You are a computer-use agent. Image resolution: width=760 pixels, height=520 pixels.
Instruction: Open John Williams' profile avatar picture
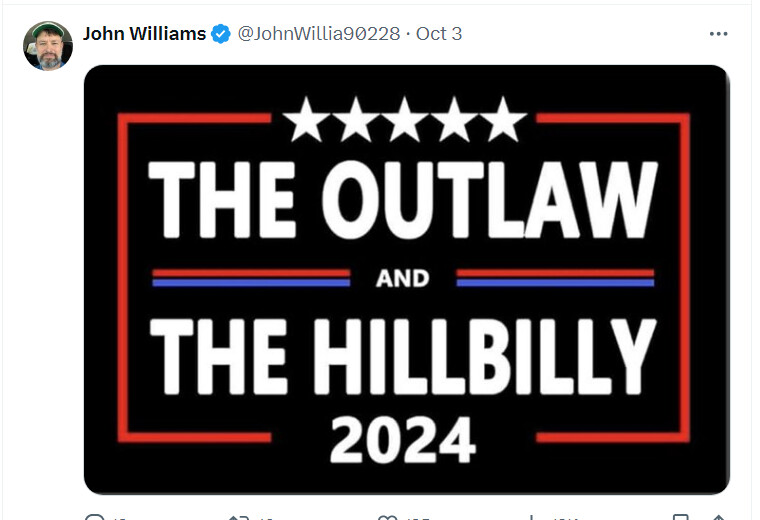coord(48,46)
